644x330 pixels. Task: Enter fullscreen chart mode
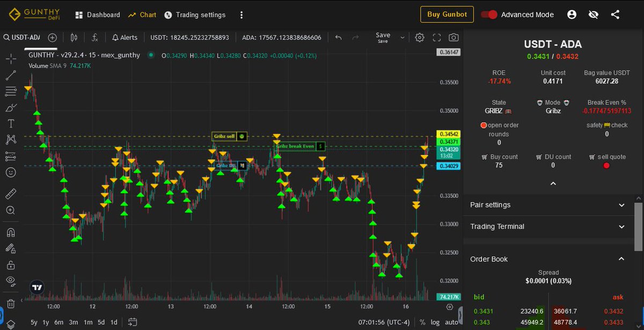(x=437, y=38)
